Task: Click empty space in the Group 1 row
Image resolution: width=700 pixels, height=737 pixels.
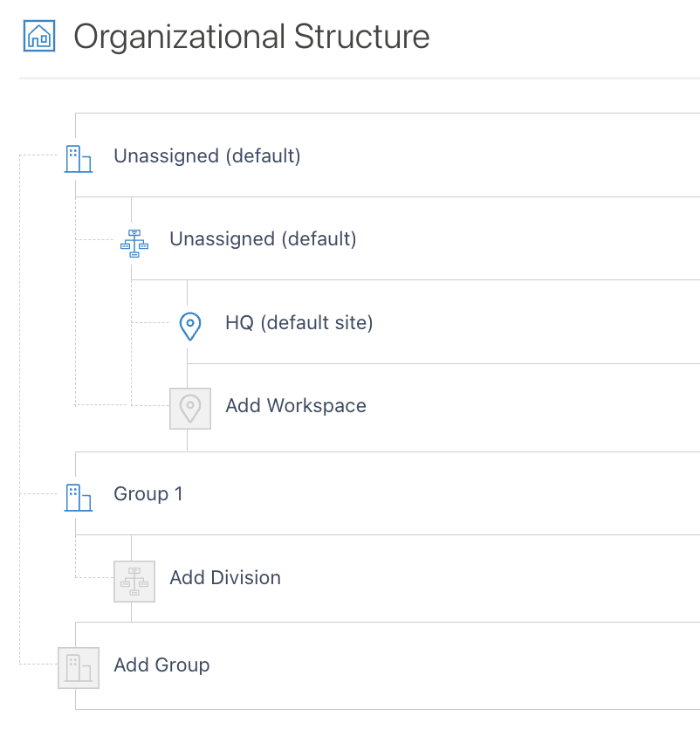Action: pyautogui.click(x=442, y=493)
